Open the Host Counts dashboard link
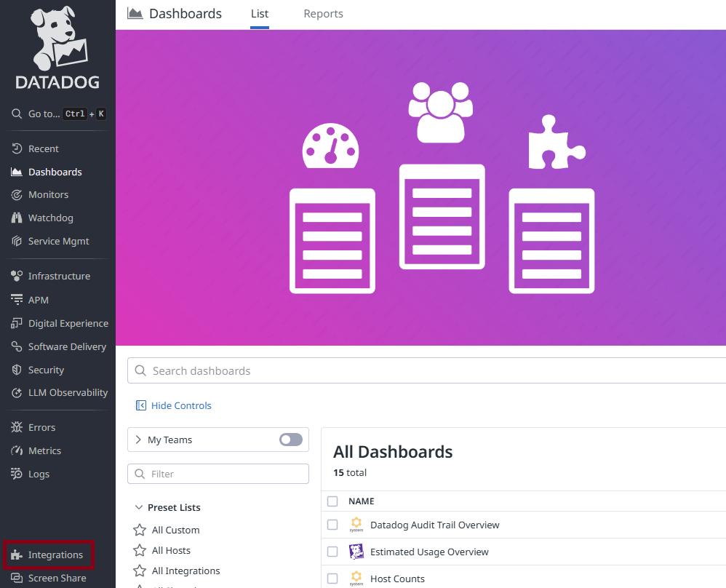Image resolution: width=726 pixels, height=588 pixels. (x=397, y=579)
